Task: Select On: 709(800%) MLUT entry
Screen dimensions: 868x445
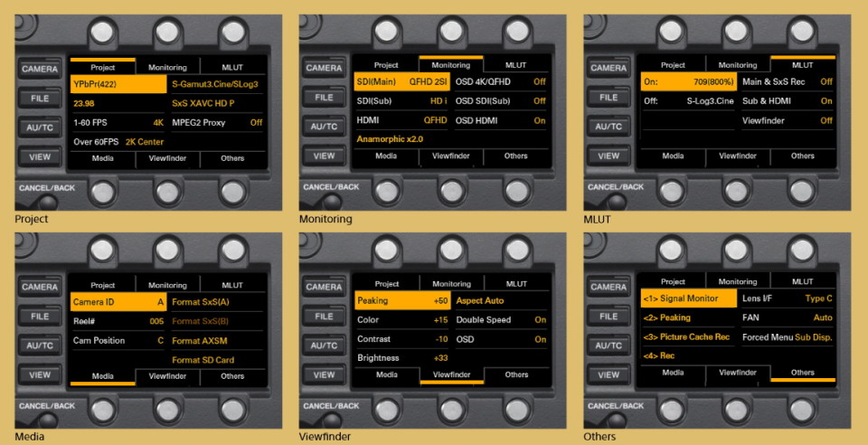Action: coord(689,82)
